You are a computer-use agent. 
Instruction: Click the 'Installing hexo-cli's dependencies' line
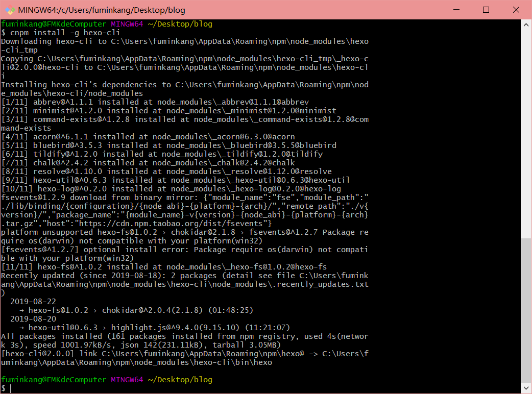coord(185,85)
